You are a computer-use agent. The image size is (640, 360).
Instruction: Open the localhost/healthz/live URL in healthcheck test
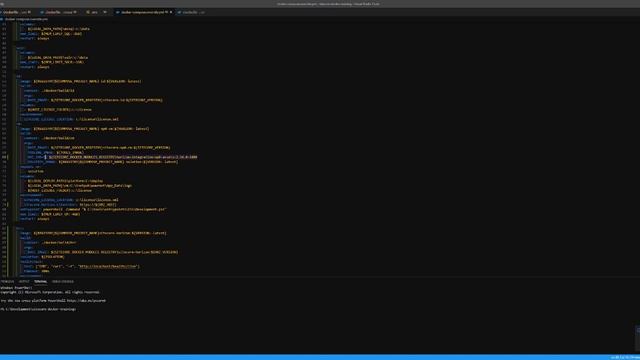point(107,267)
